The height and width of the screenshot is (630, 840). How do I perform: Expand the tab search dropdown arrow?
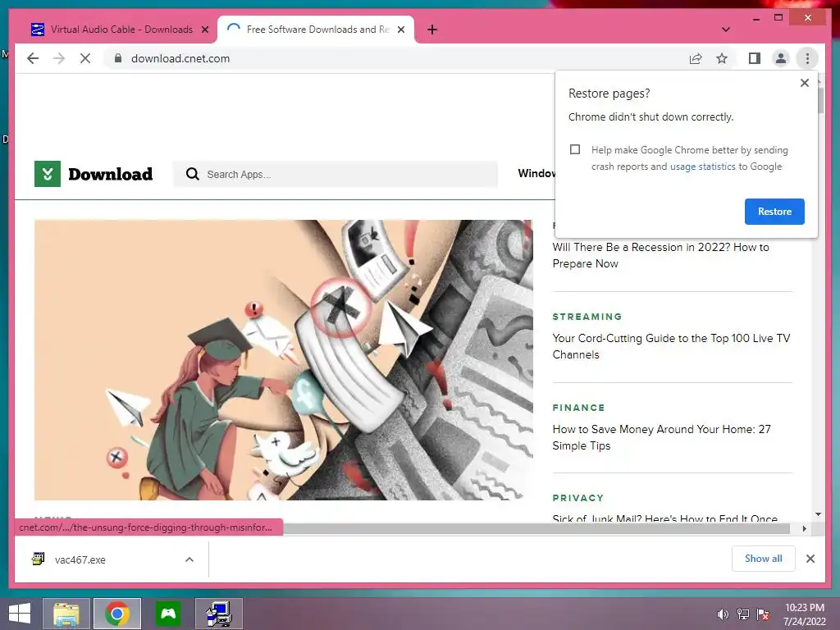click(726, 30)
